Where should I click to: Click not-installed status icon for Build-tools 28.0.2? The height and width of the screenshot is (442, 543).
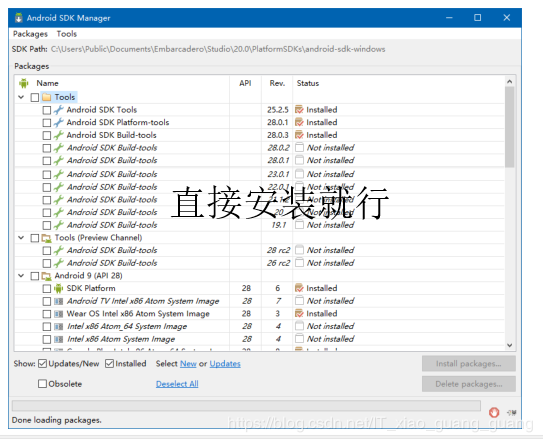tap(300, 148)
